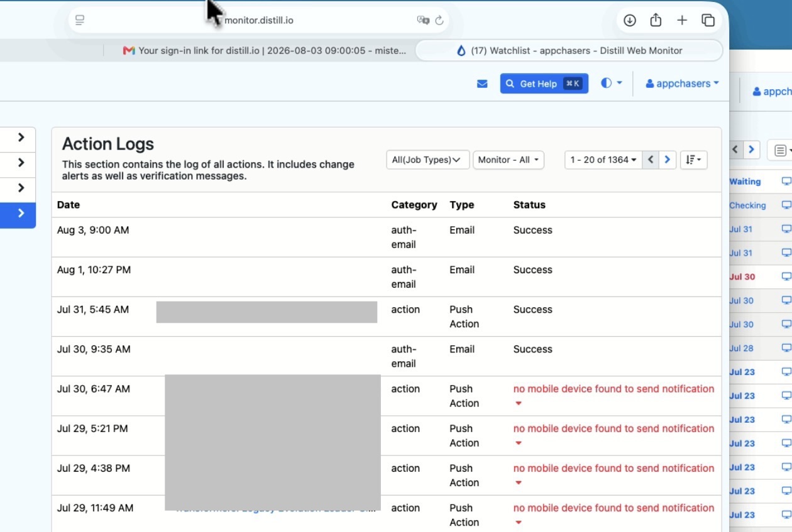Image resolution: width=792 pixels, height=532 pixels.
Task: Click the translate icon in the address bar
Action: click(423, 20)
